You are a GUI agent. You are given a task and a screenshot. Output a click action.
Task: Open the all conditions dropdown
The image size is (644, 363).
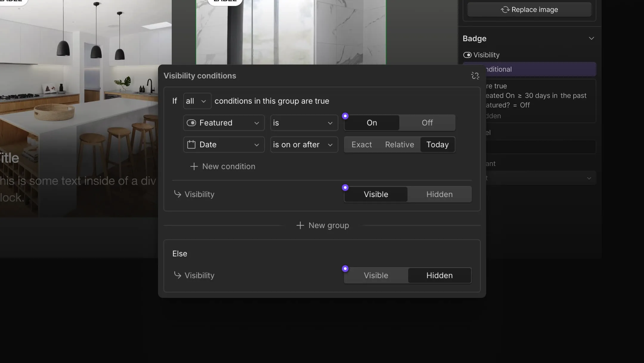coord(197,101)
